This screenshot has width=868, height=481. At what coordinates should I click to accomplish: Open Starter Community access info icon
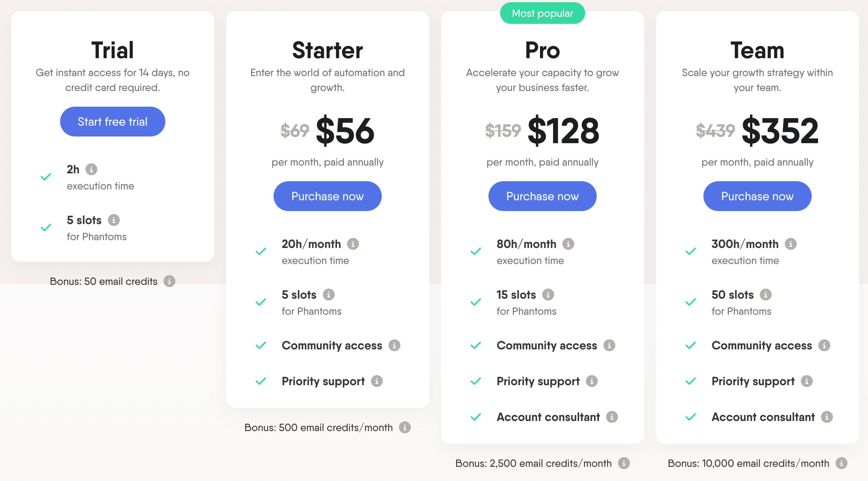tap(394, 345)
